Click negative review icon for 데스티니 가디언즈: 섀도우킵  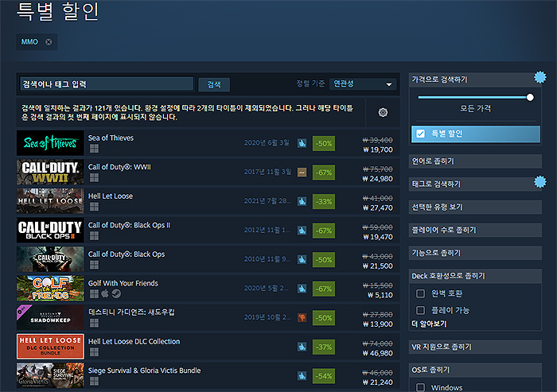tap(302, 318)
